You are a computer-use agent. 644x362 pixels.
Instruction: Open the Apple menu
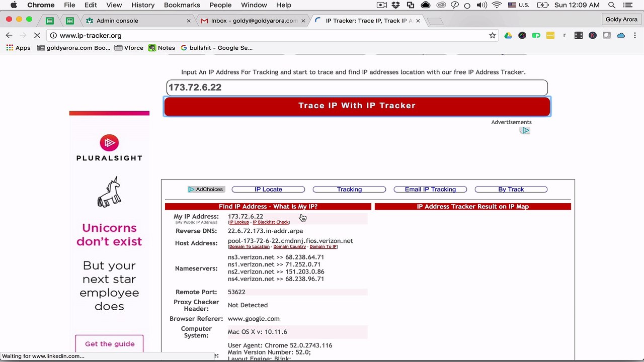click(14, 5)
